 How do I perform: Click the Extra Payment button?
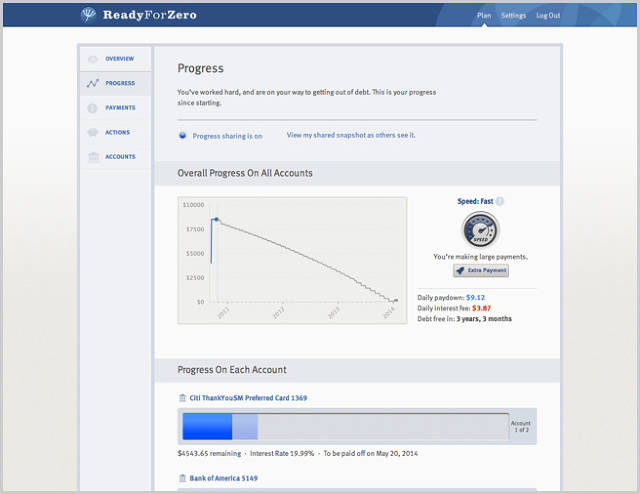pyautogui.click(x=481, y=270)
